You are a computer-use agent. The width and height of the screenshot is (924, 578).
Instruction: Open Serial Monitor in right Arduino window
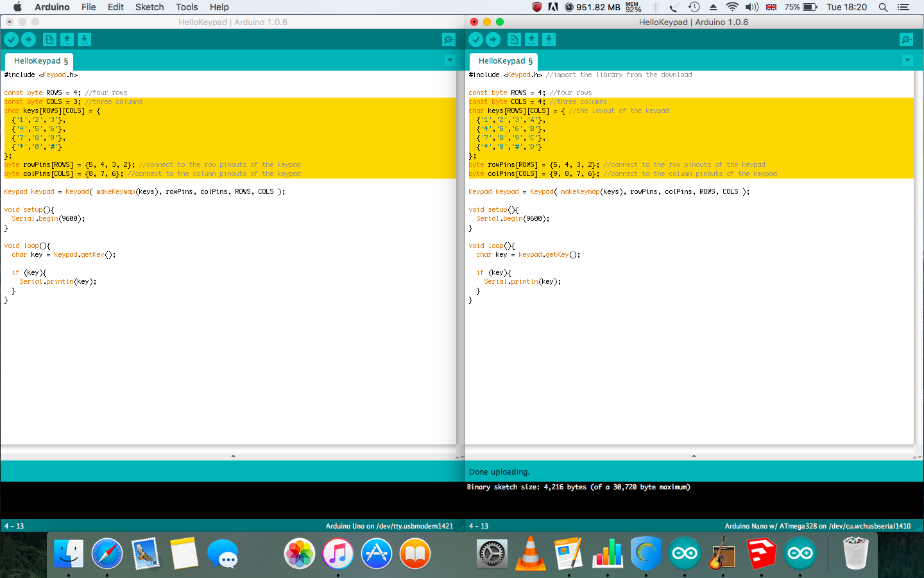(x=906, y=40)
